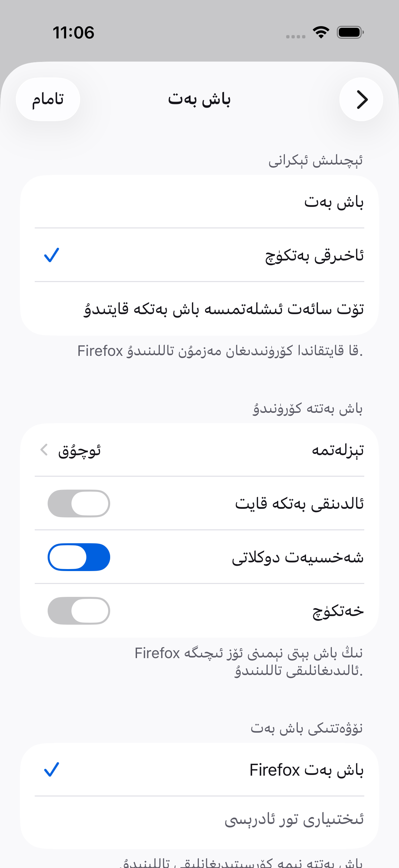
Task: Tap the Wi-Fi status bar icon
Action: coord(321,32)
